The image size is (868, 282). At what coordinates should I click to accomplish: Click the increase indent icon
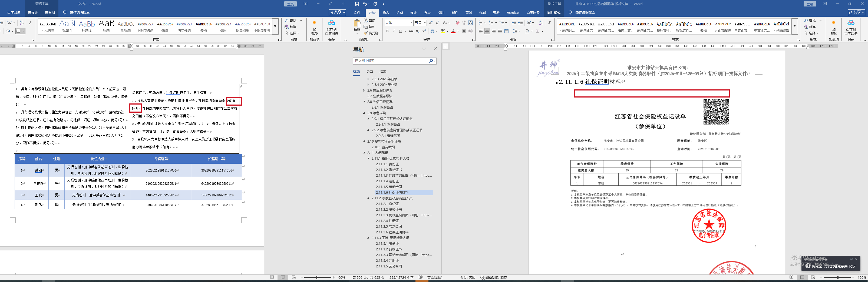click(x=520, y=23)
